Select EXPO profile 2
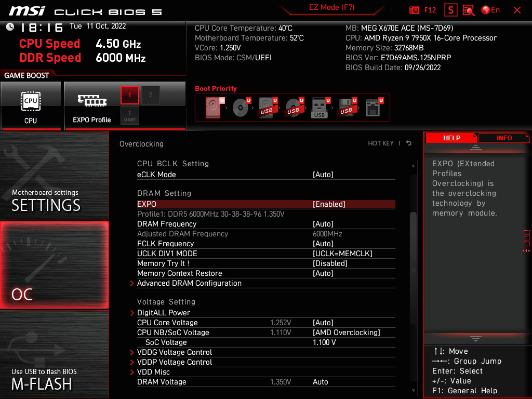Screen dimensions: 532x399 [150, 95]
